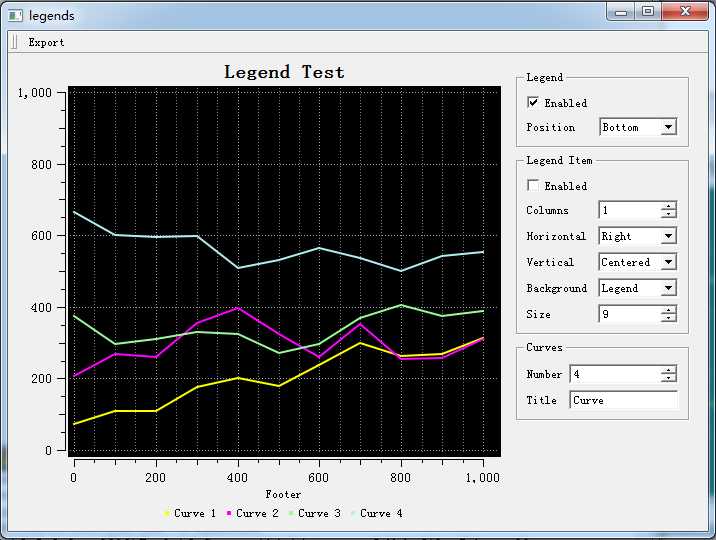Open the Legend Position dropdown showing Bottom
Screen dimensions: 716x540
click(638, 127)
